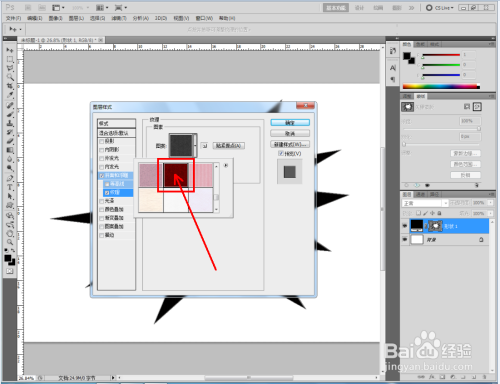
Task: Open the 图层(L) layer menu
Action: pos(76,18)
